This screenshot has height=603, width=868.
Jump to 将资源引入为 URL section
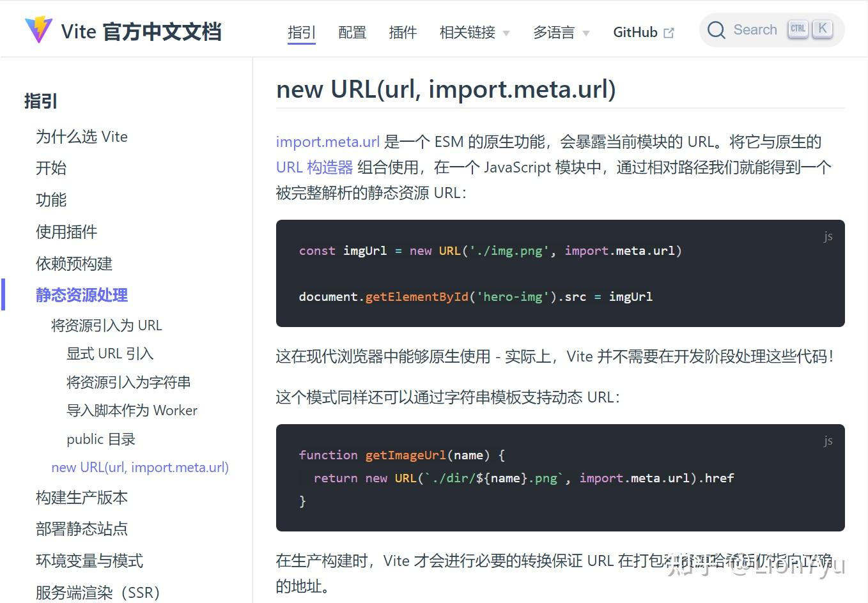pos(107,325)
